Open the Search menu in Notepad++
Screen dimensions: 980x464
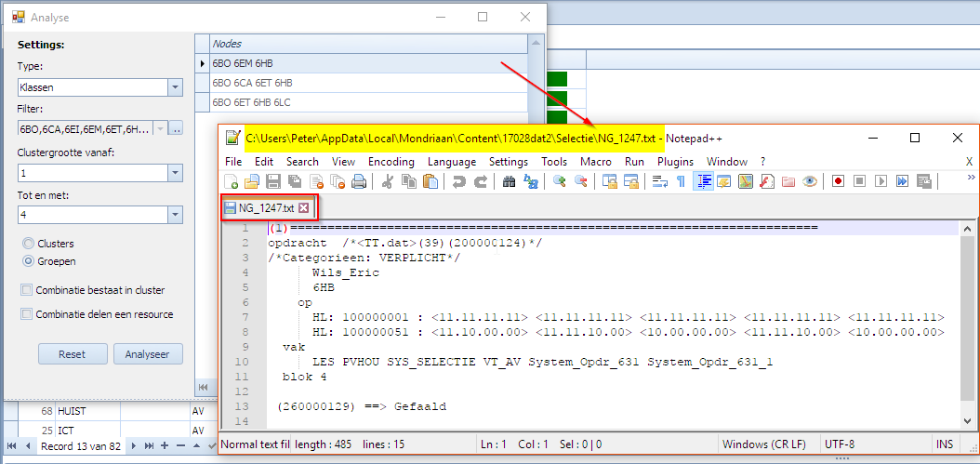point(302,162)
